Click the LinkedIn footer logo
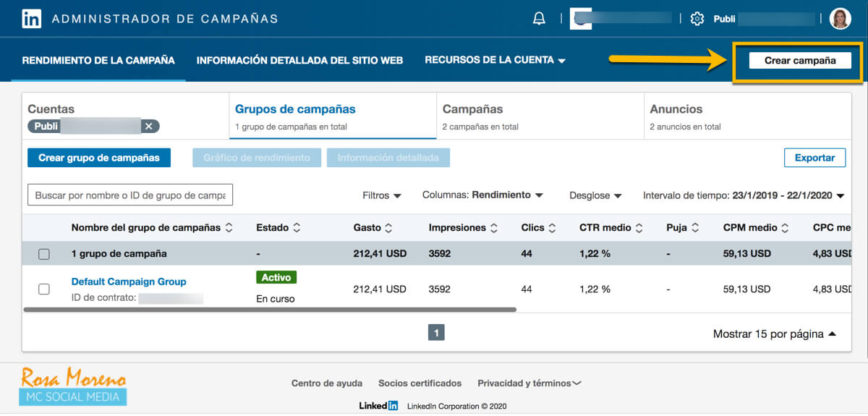868x416 pixels. tap(378, 406)
